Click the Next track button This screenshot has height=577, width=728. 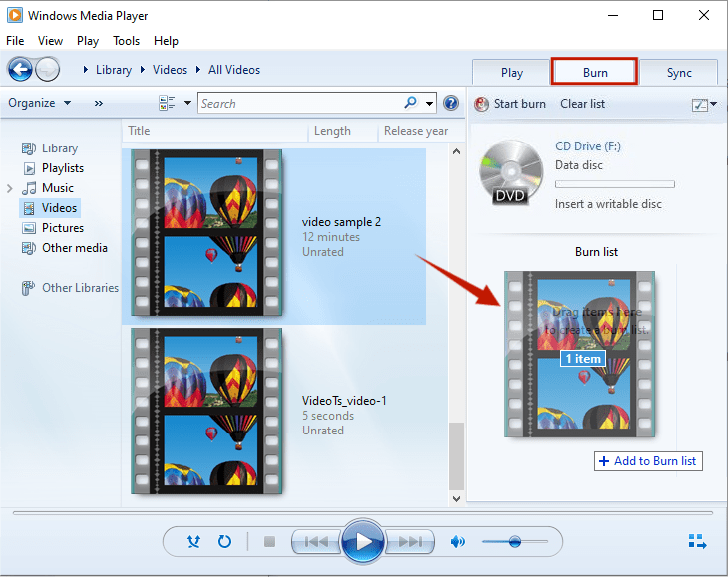pyautogui.click(x=409, y=542)
